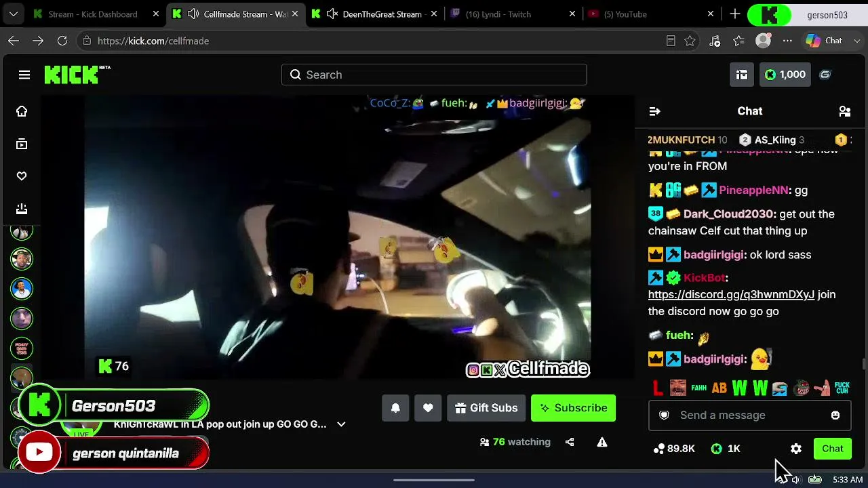Open the chat users list icon
868x488 pixels.
(x=845, y=111)
